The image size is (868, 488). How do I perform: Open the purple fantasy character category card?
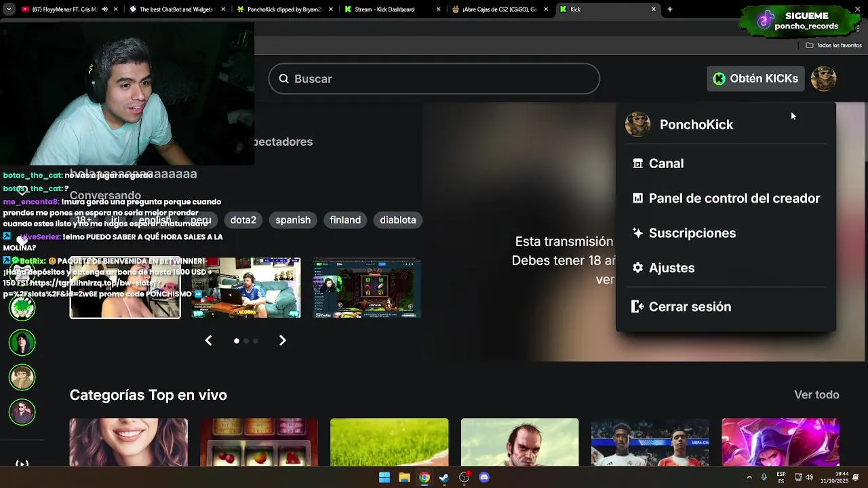(781, 443)
